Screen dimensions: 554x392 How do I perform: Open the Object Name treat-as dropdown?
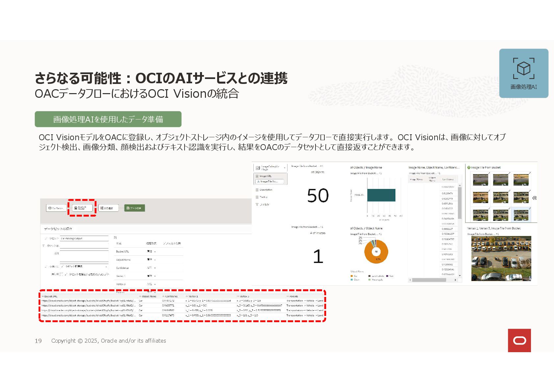coord(151,260)
